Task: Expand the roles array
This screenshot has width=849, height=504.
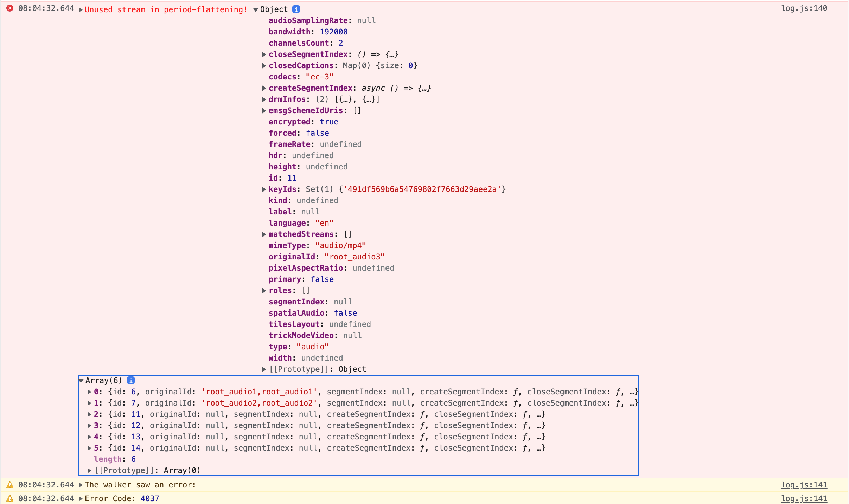Action: click(x=264, y=291)
